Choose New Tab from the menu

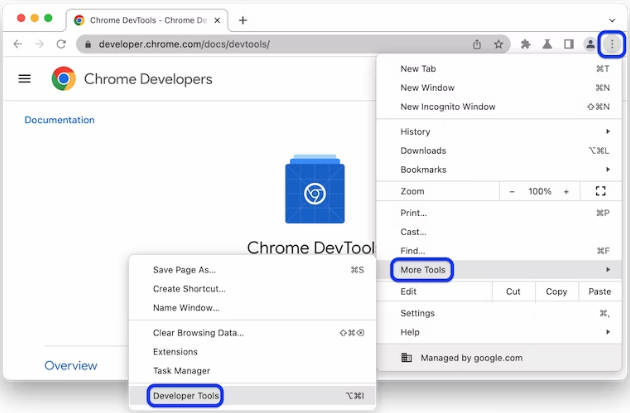[499, 69]
